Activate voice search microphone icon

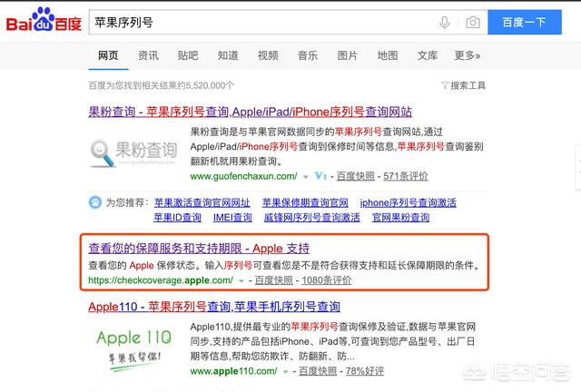444,23
